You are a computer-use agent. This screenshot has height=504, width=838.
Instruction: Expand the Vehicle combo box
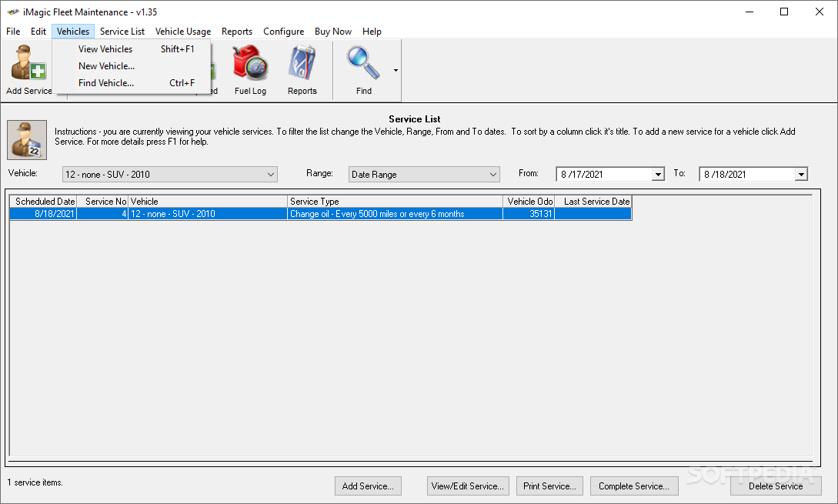tap(270, 174)
